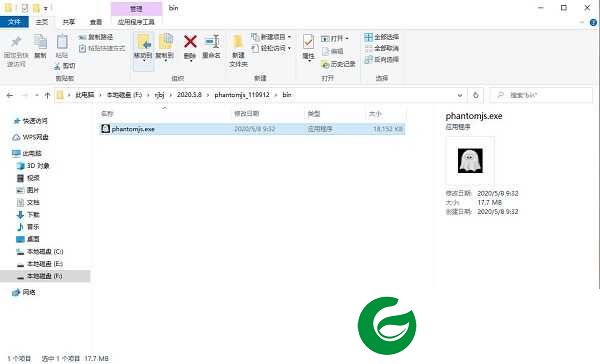Open WPS cloud drive in sidebar

pyautogui.click(x=31, y=137)
